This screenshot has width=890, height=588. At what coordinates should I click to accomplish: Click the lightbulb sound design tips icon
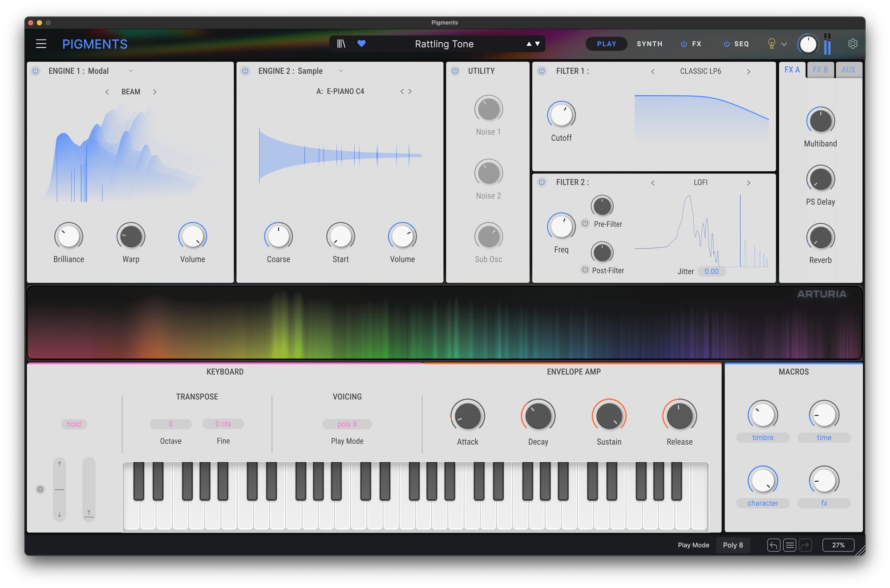tap(772, 44)
